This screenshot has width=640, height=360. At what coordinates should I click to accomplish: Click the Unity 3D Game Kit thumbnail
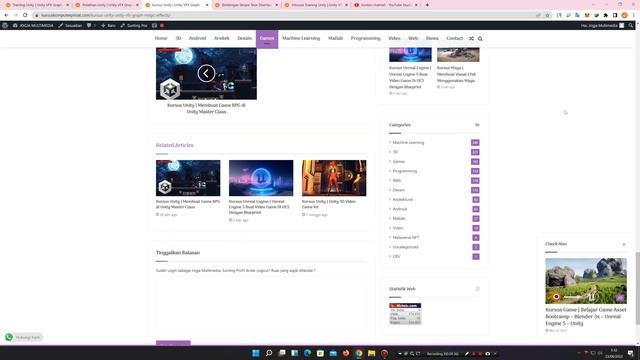pyautogui.click(x=334, y=178)
